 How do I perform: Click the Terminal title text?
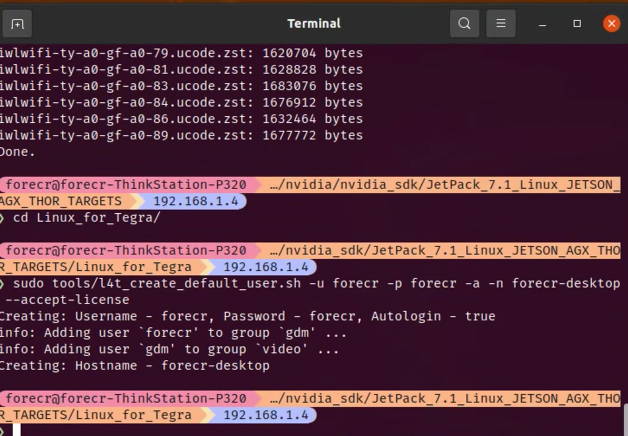point(314,23)
